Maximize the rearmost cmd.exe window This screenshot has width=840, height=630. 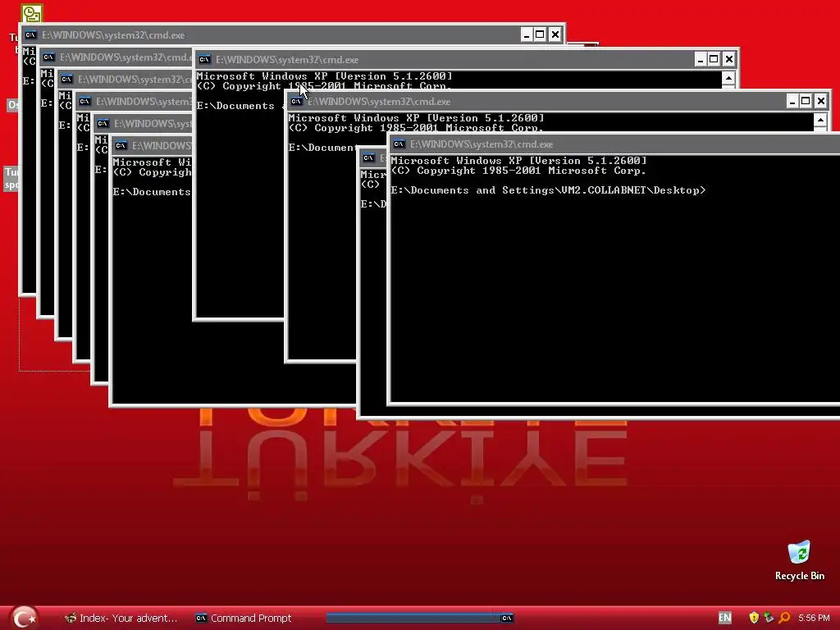pos(540,34)
